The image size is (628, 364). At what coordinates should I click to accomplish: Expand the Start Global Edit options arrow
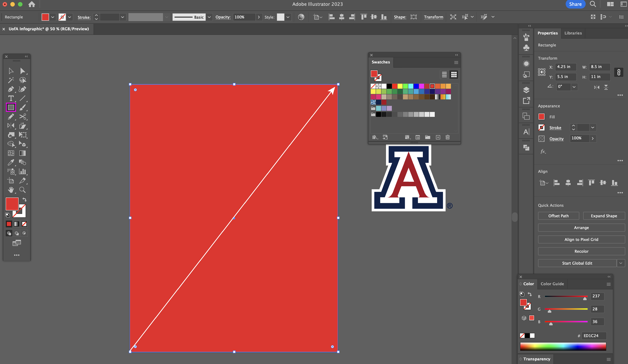pyautogui.click(x=621, y=263)
